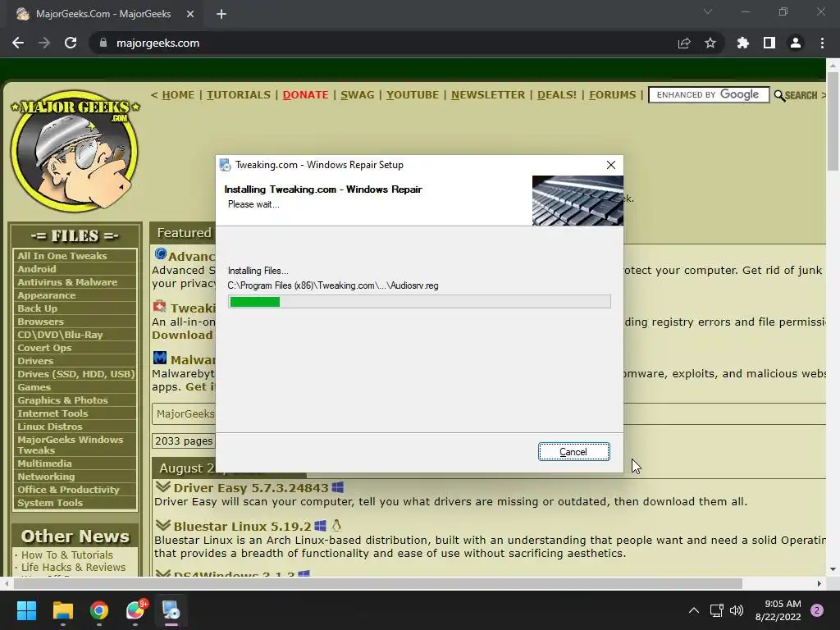Viewport: 840px width, 630px height.
Task: Click the volume speaker tray icon
Action: coord(737,610)
